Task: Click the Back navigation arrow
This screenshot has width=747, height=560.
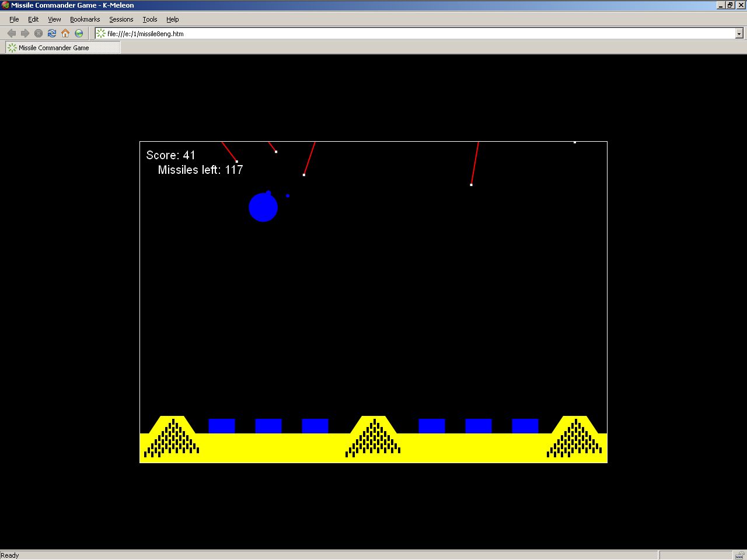Action: point(11,33)
